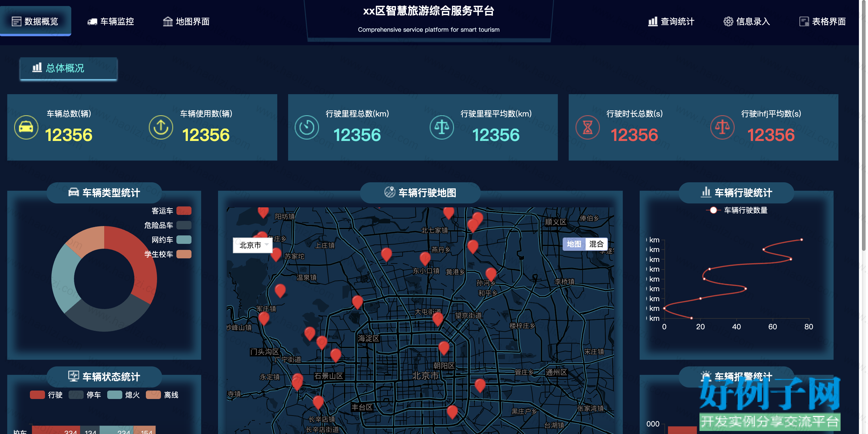Click the hourglass icon for 行驶时长总数
This screenshot has width=868, height=434.
pos(587,127)
